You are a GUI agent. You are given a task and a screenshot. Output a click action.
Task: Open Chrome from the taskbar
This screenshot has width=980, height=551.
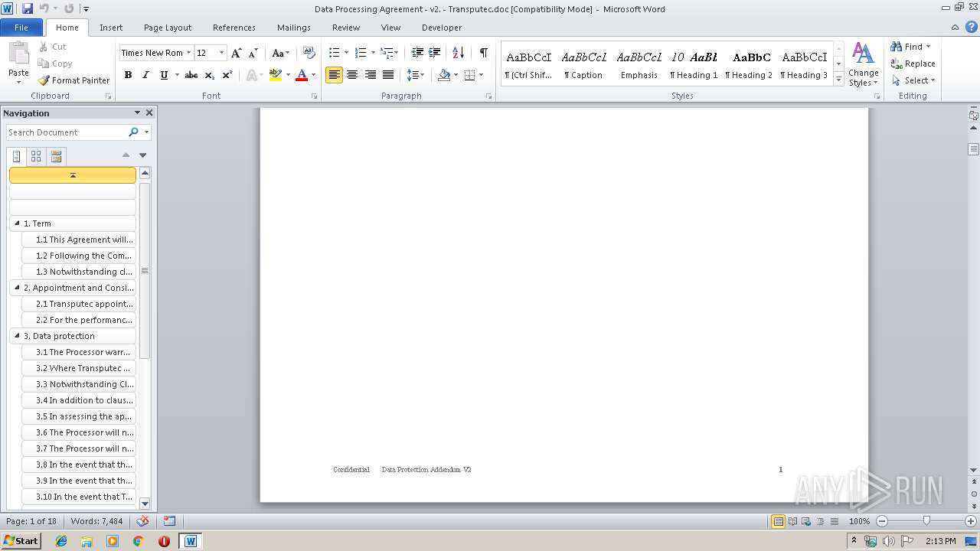pos(139,541)
